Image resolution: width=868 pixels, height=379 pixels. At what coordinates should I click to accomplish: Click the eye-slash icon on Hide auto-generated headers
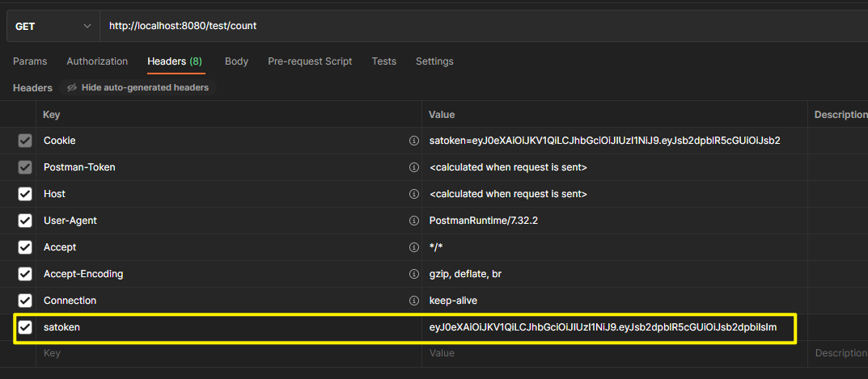click(72, 87)
